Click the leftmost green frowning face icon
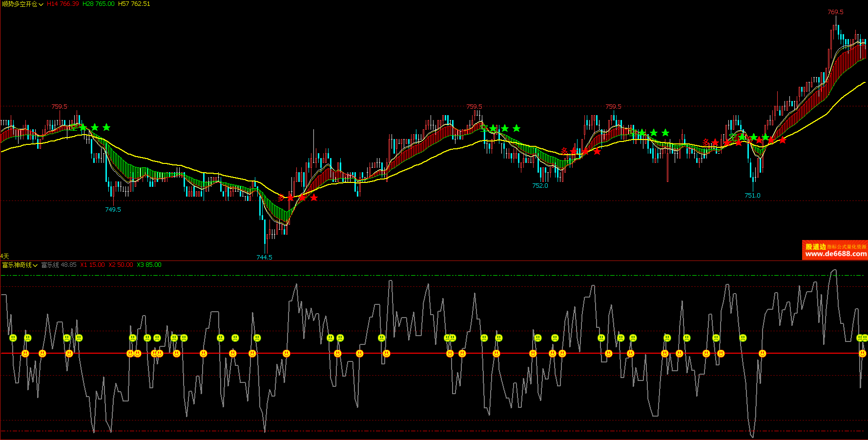This screenshot has height=440, width=868. click(x=13, y=338)
